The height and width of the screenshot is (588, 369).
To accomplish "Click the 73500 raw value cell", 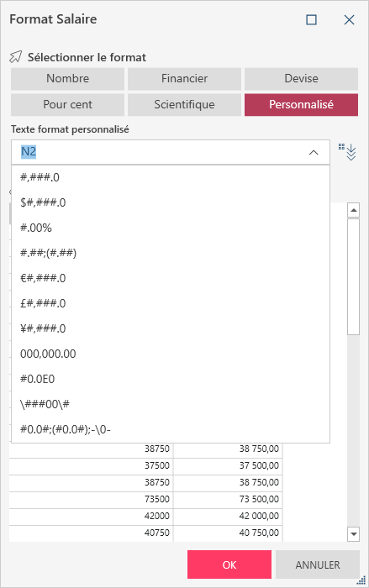I will pos(91,499).
